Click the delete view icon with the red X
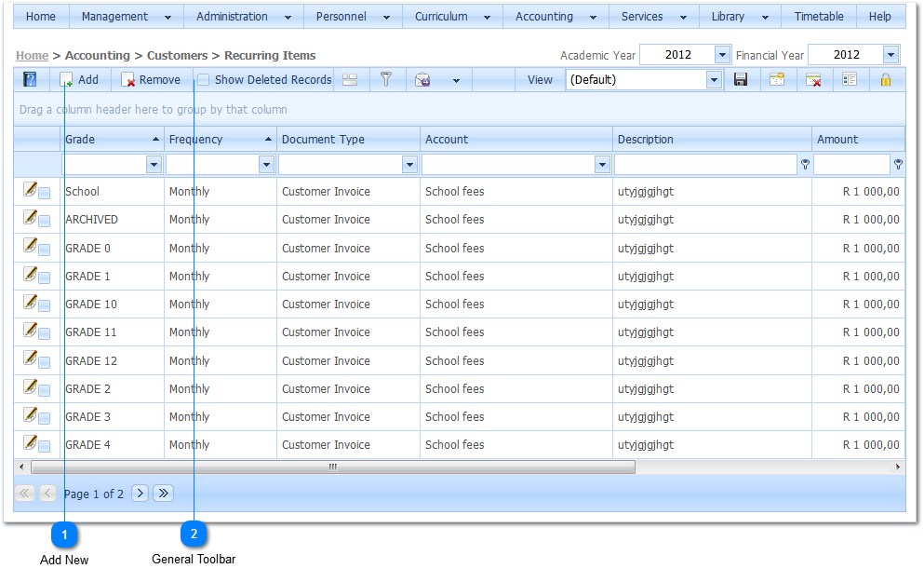This screenshot has width=924, height=582. tap(813, 79)
